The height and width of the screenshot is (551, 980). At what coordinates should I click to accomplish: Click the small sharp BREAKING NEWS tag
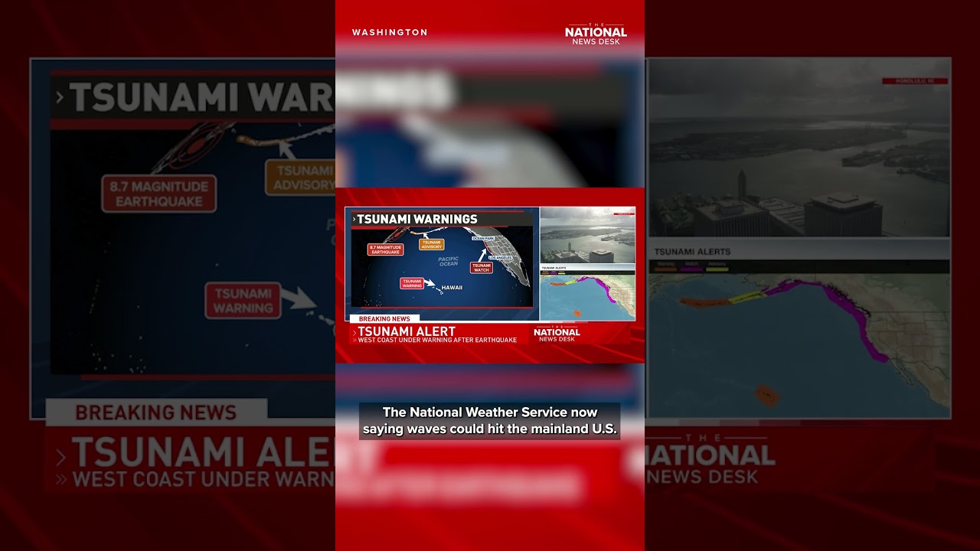(384, 318)
